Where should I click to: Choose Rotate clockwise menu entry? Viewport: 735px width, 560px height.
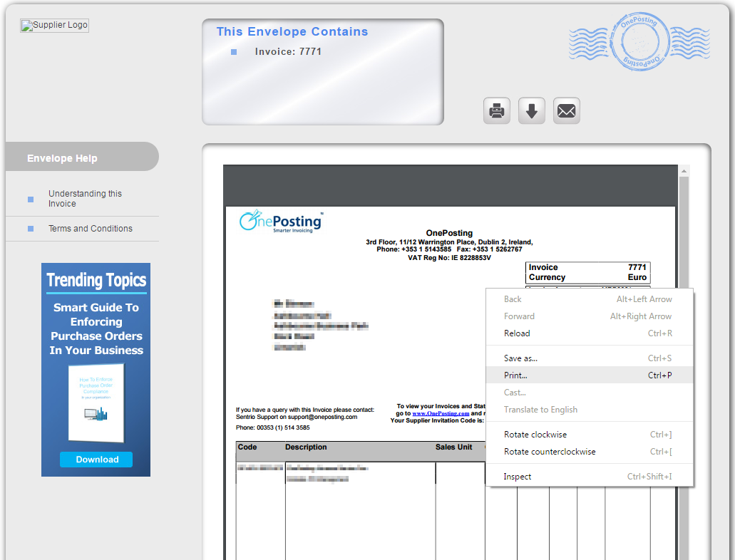click(590, 435)
